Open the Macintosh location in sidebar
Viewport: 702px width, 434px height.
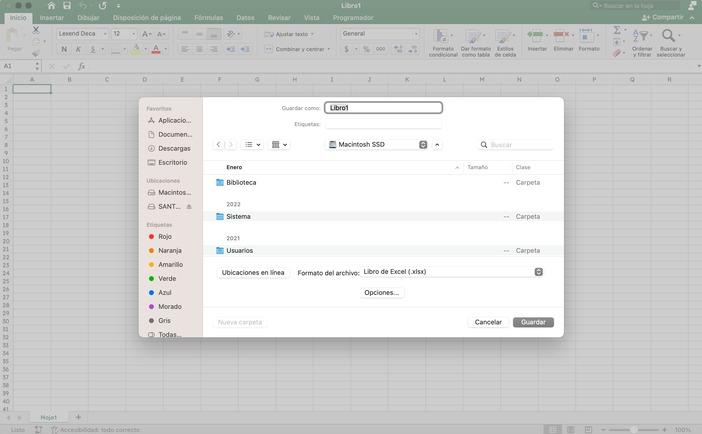pos(170,192)
